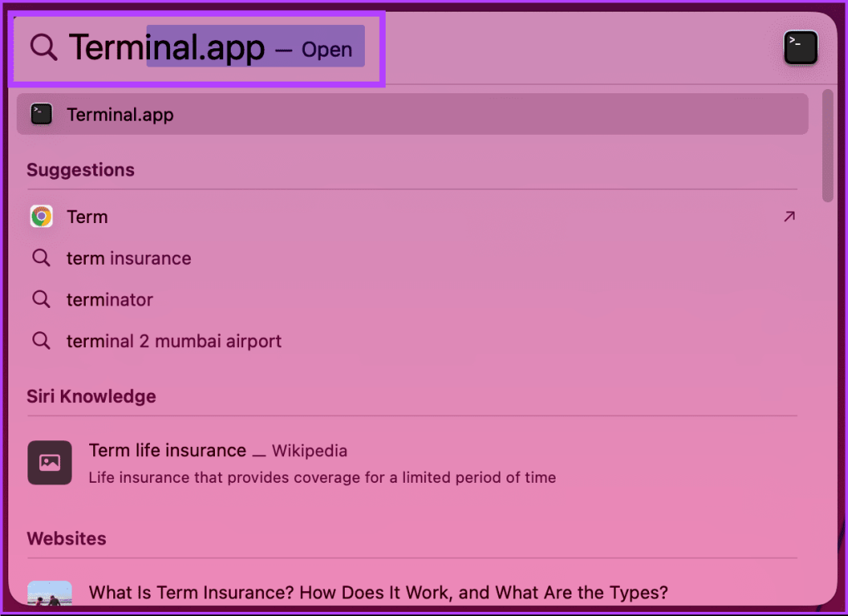Click the 'Open' action hint in the search bar
The width and height of the screenshot is (848, 616).
coord(327,50)
